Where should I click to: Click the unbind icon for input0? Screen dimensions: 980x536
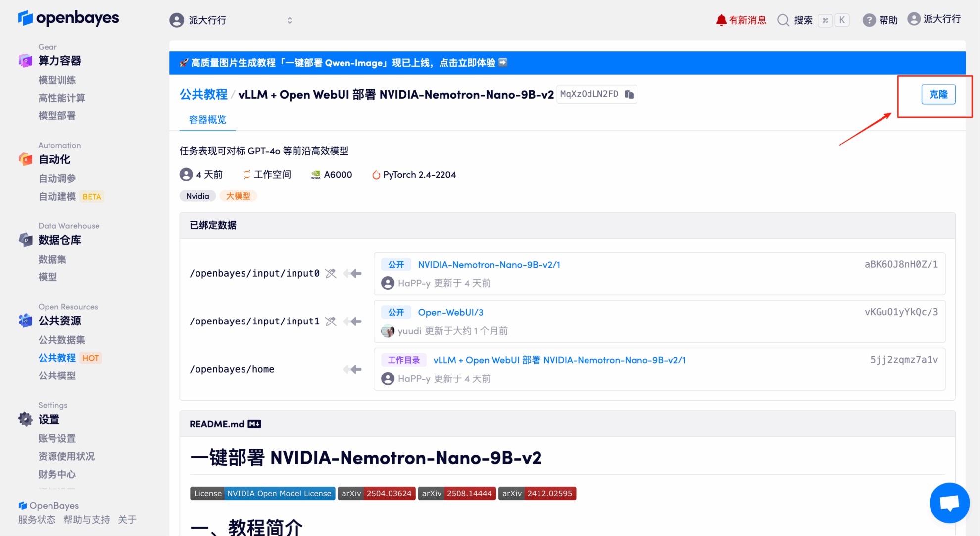(331, 273)
